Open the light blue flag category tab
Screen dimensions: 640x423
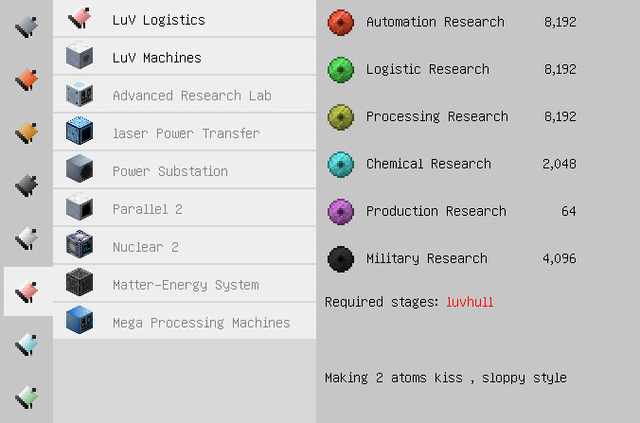click(x=27, y=344)
